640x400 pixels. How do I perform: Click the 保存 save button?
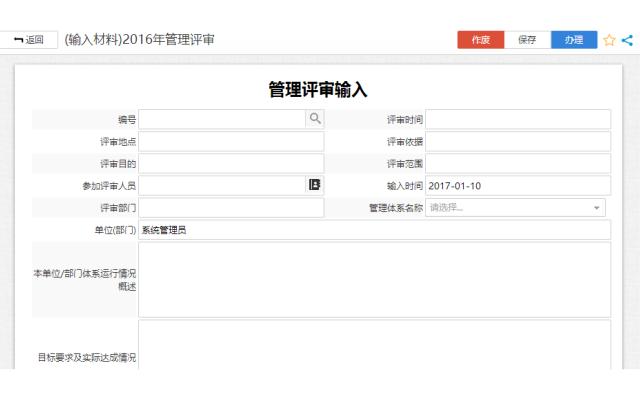click(527, 40)
